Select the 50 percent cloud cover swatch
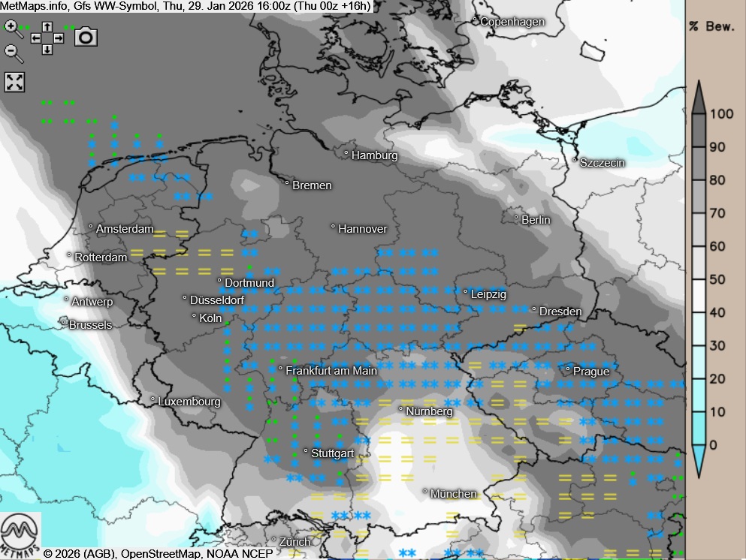The height and width of the screenshot is (560, 746). [x=698, y=279]
